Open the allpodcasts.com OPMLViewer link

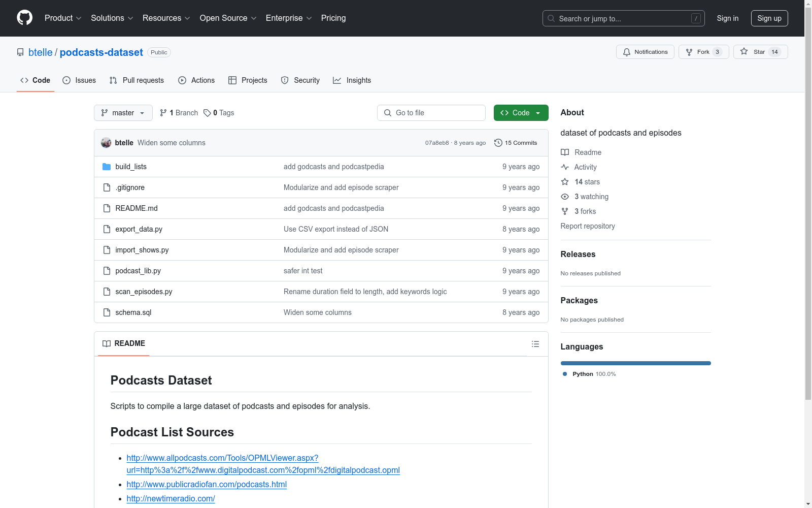pos(263,464)
